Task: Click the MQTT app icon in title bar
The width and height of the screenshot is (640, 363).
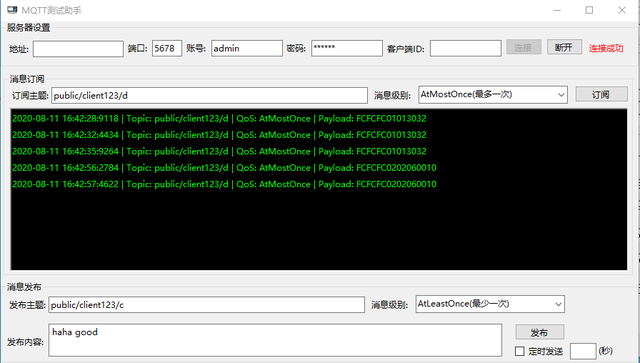Action: 12,9
